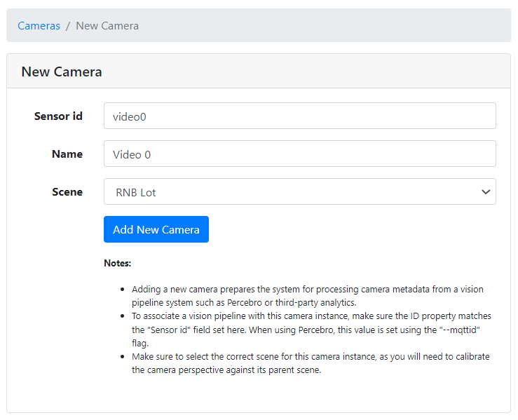The height and width of the screenshot is (420, 518).
Task: Focus the Sensor id input field
Action: [299, 116]
